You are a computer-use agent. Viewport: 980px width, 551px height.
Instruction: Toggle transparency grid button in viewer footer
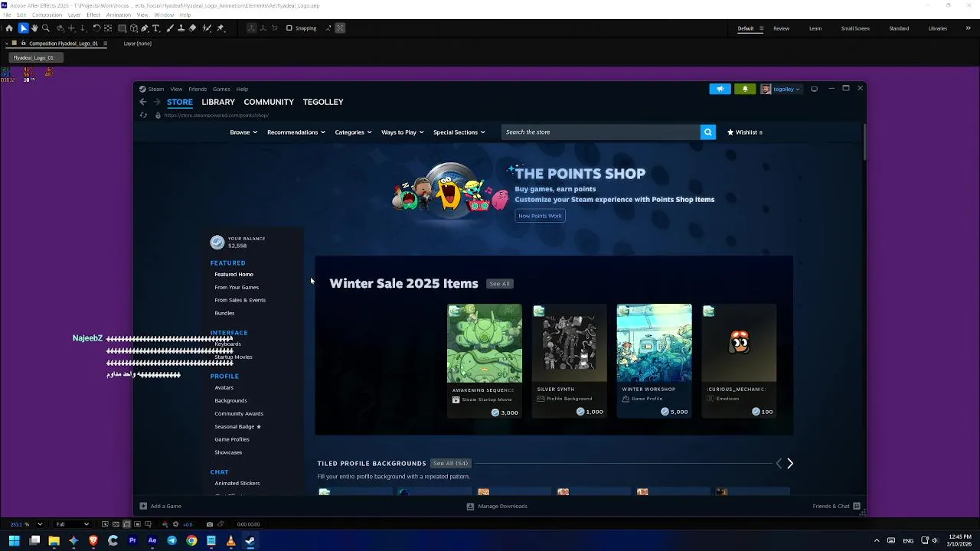tap(116, 524)
